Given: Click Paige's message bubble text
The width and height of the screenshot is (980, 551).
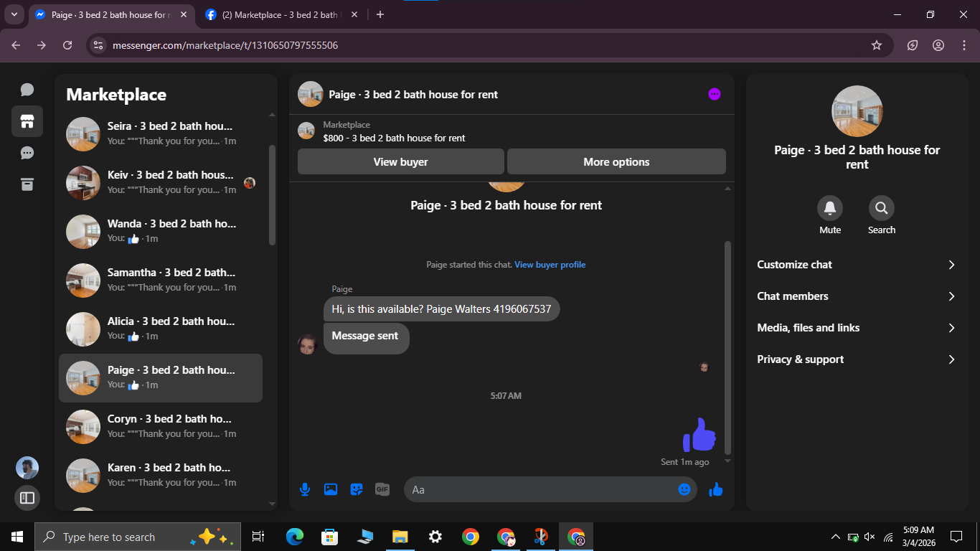Looking at the screenshot, I should tap(441, 309).
